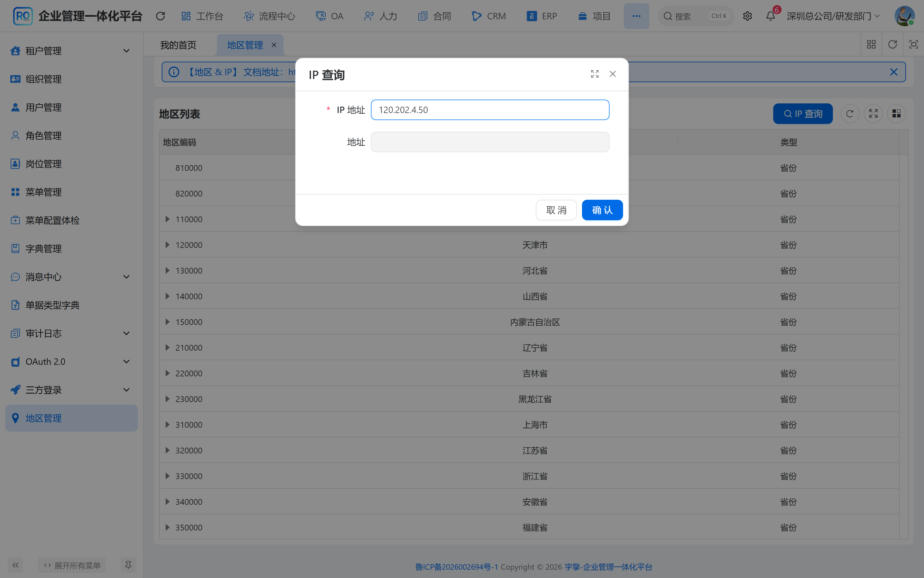The height and width of the screenshot is (578, 924).
Task: Collapse sidebar double-arrow icon
Action: [x=15, y=565]
